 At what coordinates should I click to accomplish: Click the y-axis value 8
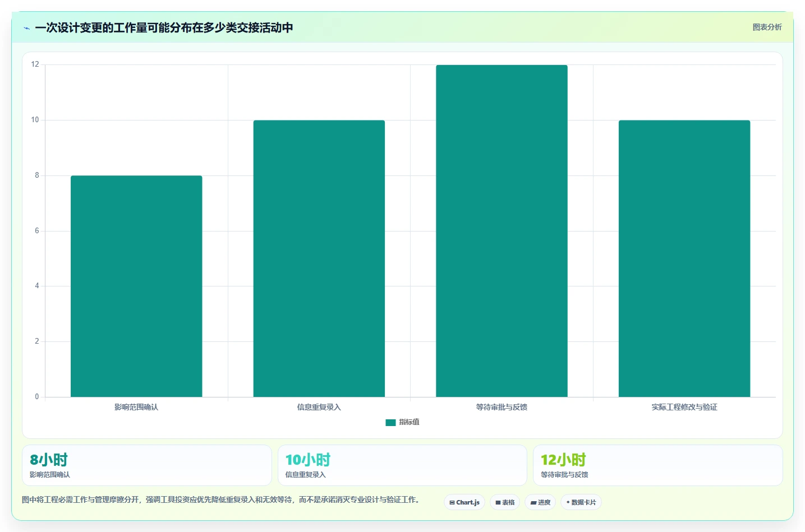pos(37,175)
